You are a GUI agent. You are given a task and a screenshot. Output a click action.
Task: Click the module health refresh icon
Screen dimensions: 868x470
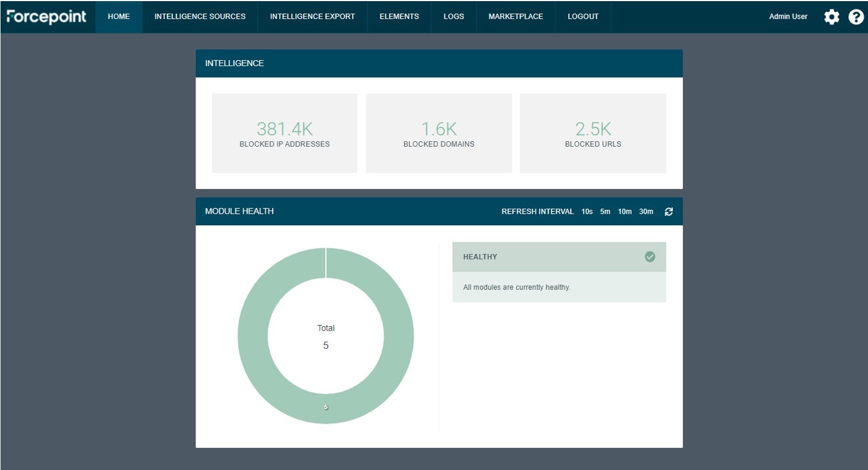point(668,212)
